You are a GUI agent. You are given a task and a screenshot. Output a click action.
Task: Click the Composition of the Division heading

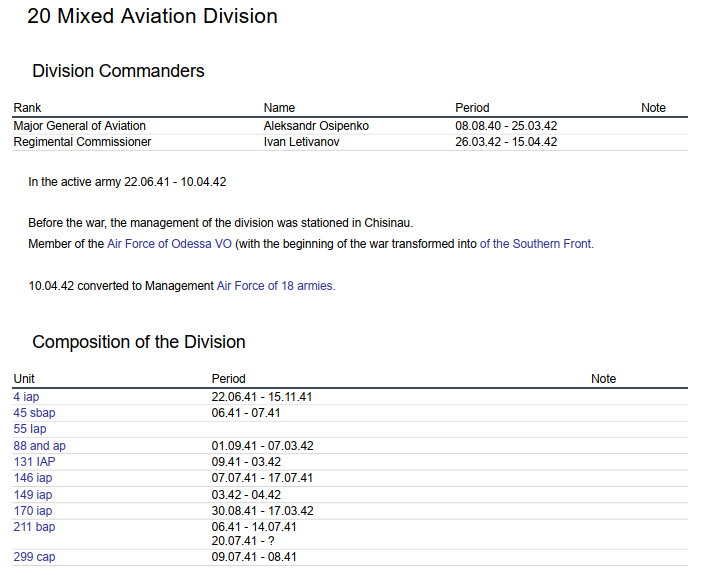click(139, 342)
